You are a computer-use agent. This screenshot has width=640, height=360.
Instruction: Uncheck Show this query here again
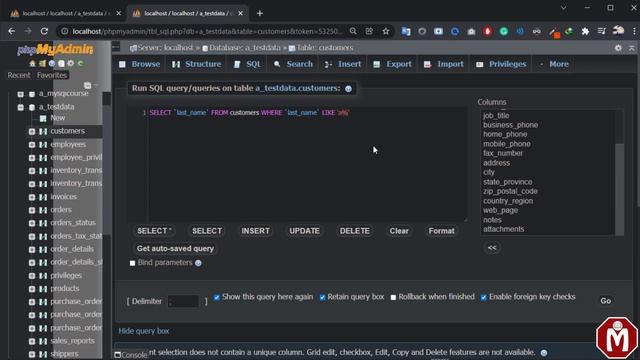pos(217,297)
